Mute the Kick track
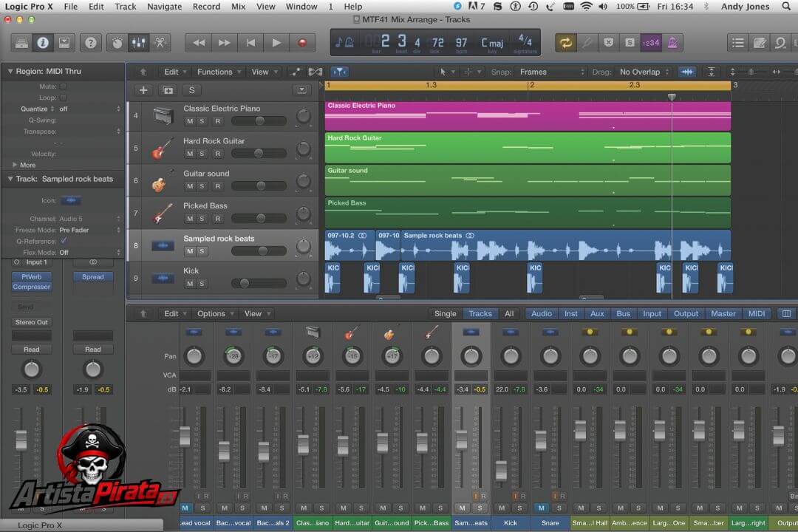 tap(190, 284)
